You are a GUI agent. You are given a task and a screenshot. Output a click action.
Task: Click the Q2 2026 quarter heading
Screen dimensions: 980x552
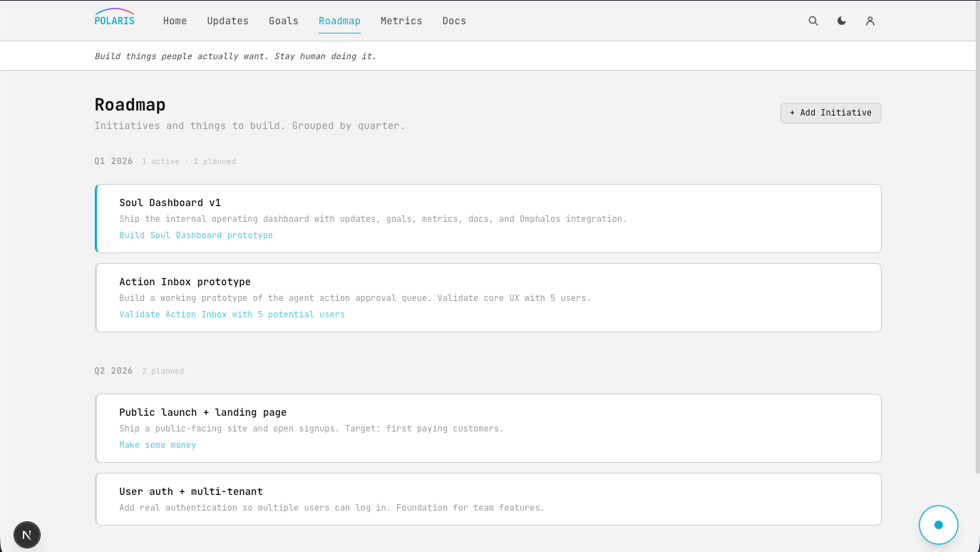click(114, 371)
